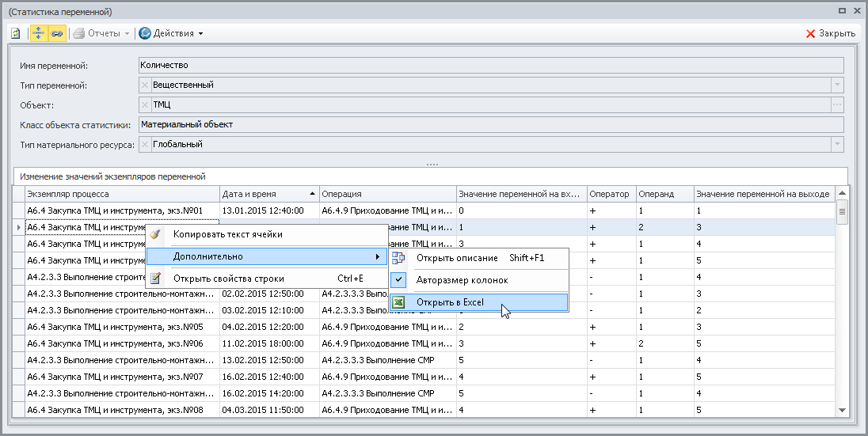Image resolution: width=868 pixels, height=436 pixels.
Task: Select Открыть в Excel menu entry
Action: (450, 302)
